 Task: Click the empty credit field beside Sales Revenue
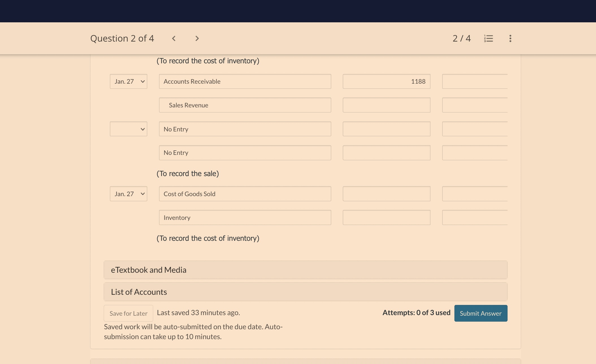pos(386,105)
